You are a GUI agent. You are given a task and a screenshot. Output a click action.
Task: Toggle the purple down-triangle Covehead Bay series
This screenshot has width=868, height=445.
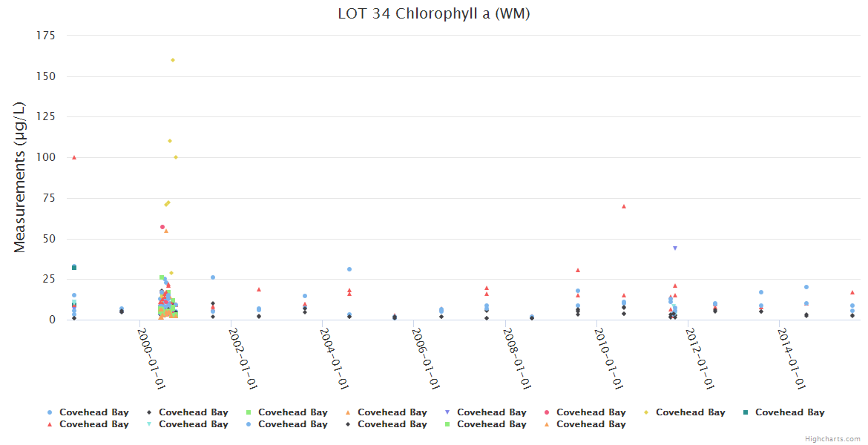(x=491, y=412)
